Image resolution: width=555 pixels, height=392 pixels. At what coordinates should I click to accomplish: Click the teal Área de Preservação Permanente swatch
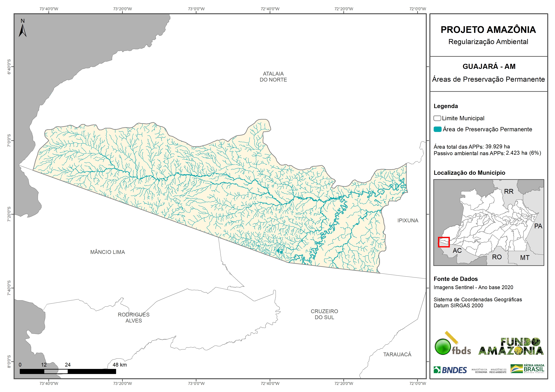[437, 129]
